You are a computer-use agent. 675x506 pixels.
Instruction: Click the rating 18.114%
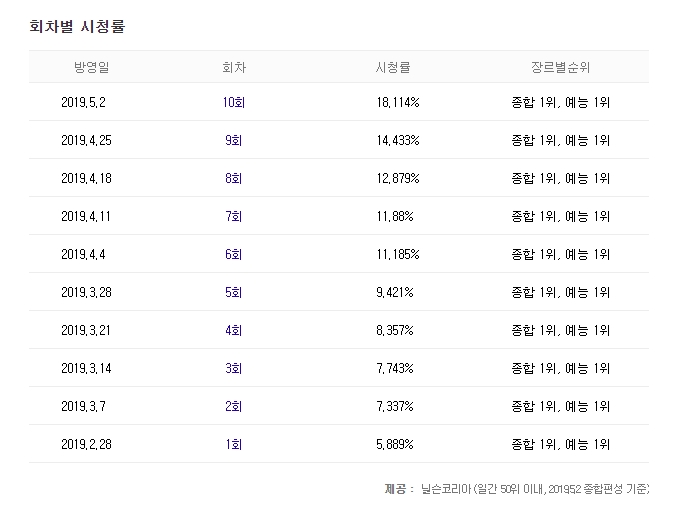[398, 102]
